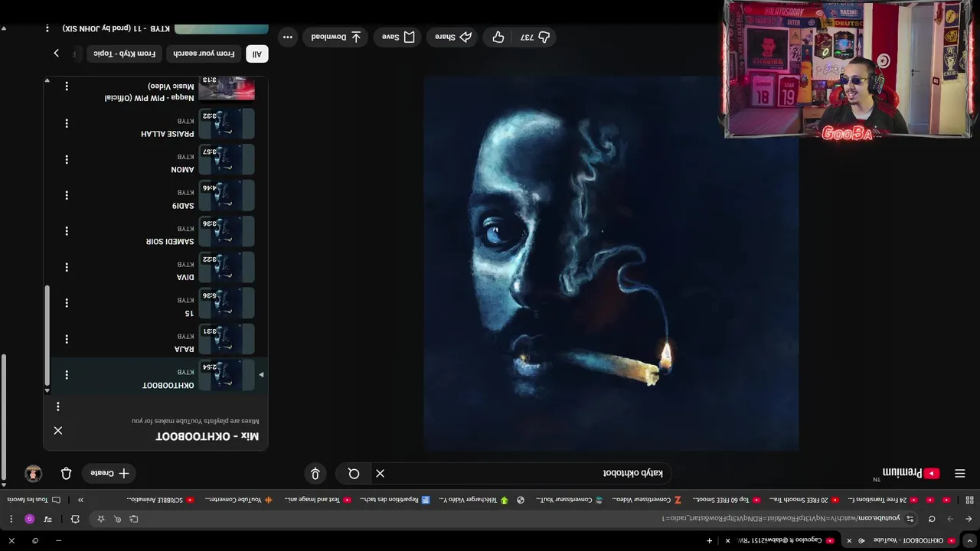The width and height of the screenshot is (980, 551).
Task: Open the 'Repartition des tach...' bookmark
Action: pyautogui.click(x=395, y=500)
